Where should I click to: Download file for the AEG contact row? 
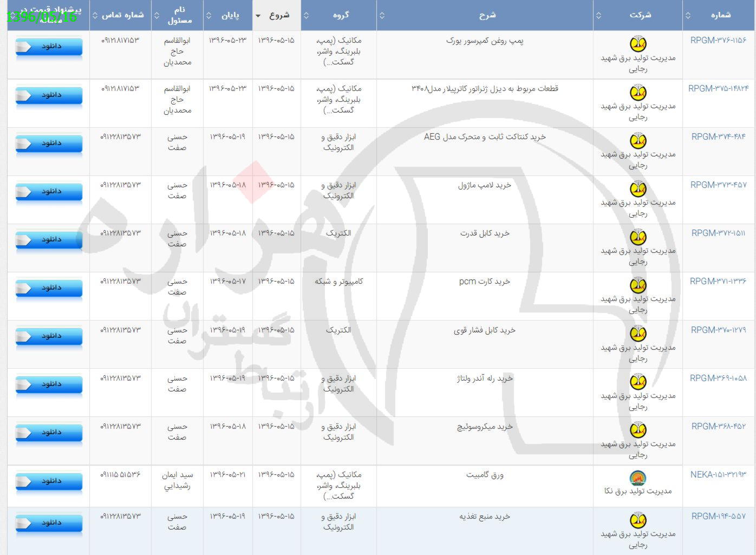point(49,143)
